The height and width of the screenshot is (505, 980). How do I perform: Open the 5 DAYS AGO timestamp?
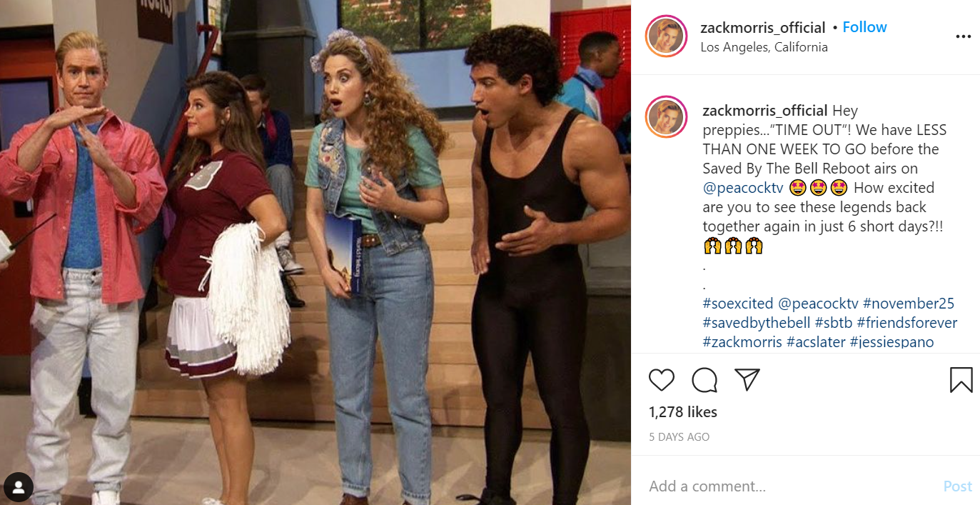pyautogui.click(x=680, y=436)
